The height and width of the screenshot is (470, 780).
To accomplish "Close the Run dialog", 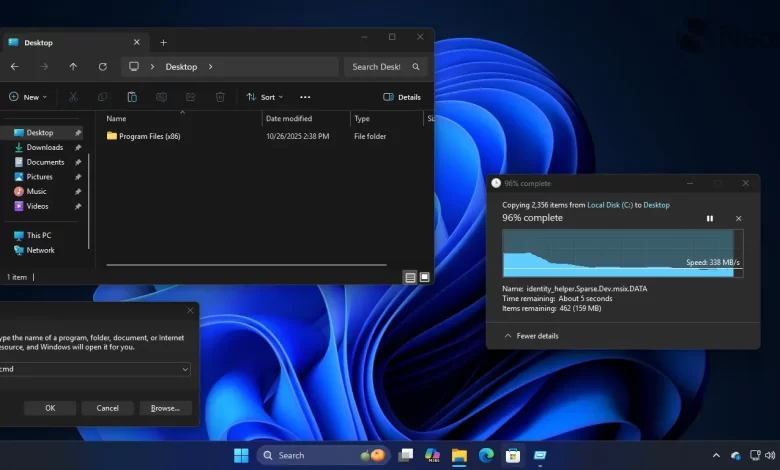I will point(190,310).
